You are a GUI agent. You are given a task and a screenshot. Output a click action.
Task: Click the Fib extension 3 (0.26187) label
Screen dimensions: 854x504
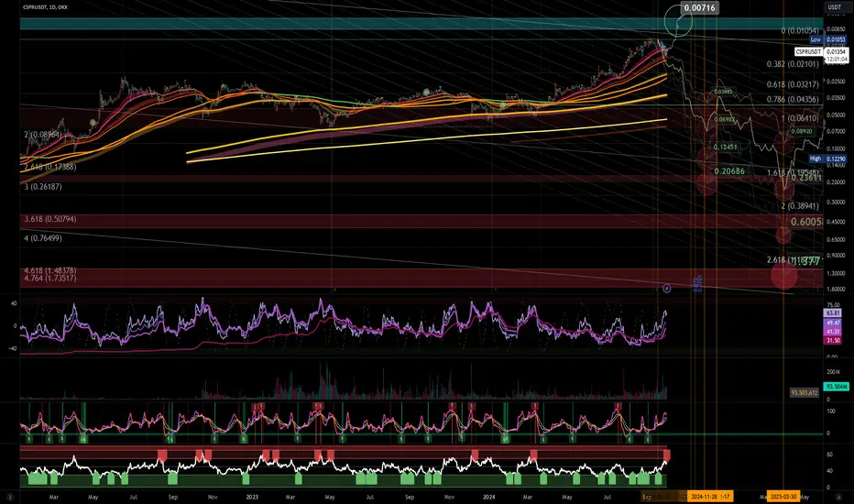tap(42, 187)
